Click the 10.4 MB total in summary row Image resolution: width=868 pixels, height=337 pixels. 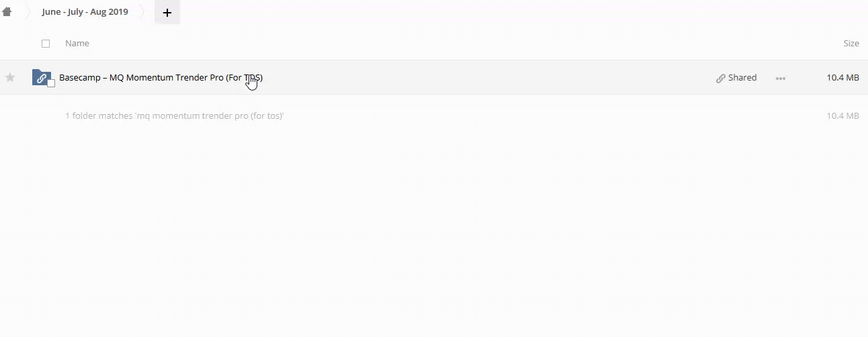pos(843,115)
